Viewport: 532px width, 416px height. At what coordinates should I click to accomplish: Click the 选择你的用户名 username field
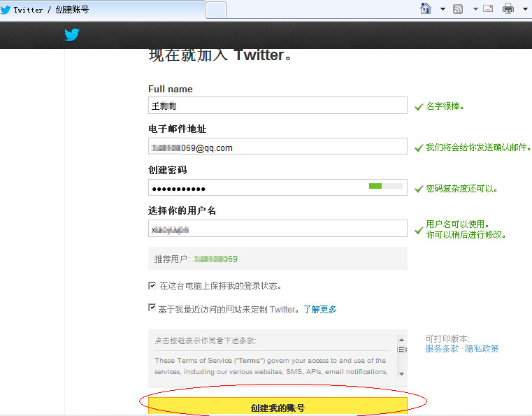pyautogui.click(x=278, y=229)
